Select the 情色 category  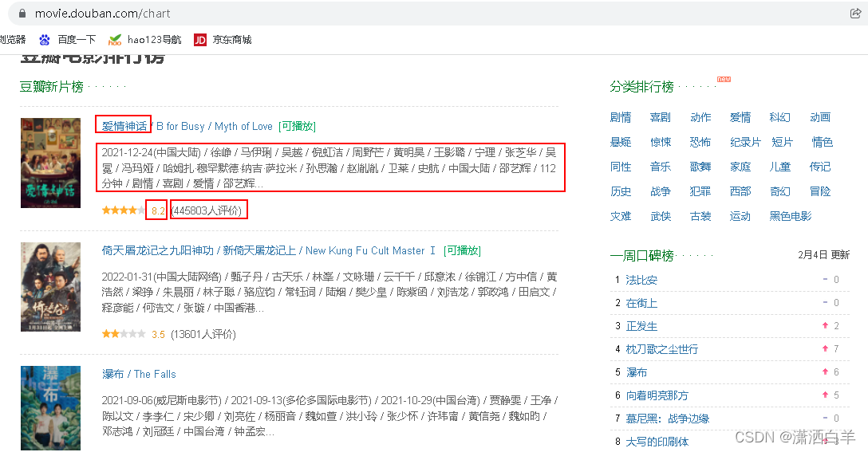(x=822, y=142)
